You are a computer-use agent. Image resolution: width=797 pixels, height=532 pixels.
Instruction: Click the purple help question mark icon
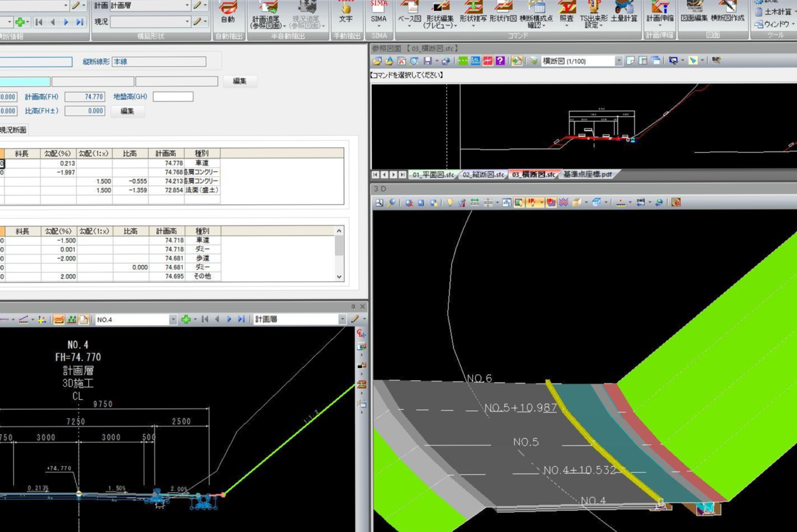[x=500, y=61]
